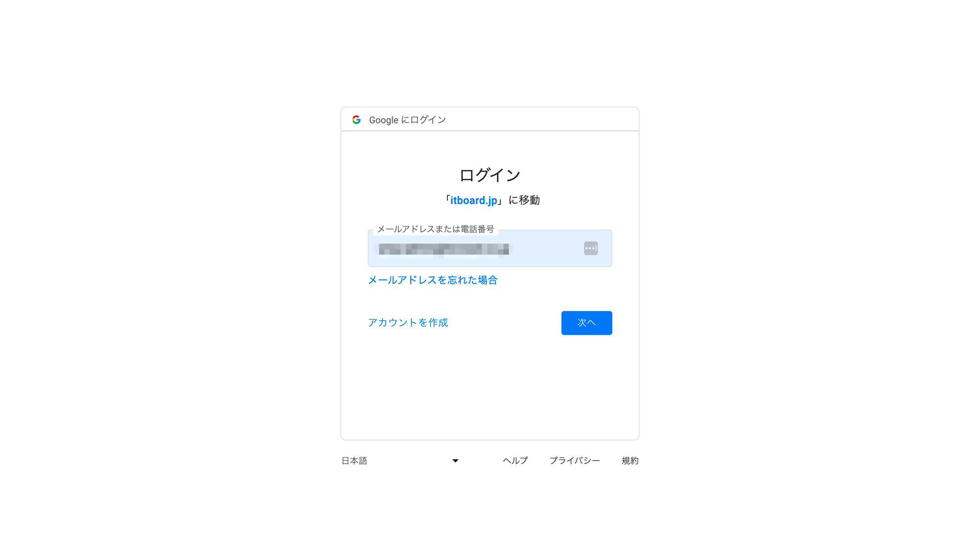Image resolution: width=980 pixels, height=547 pixels.
Task: Click the language selector's triangle arrow
Action: (455, 461)
